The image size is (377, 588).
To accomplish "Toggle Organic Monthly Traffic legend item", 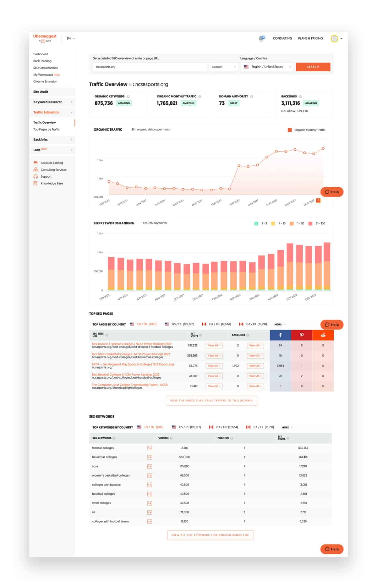I will pos(306,130).
